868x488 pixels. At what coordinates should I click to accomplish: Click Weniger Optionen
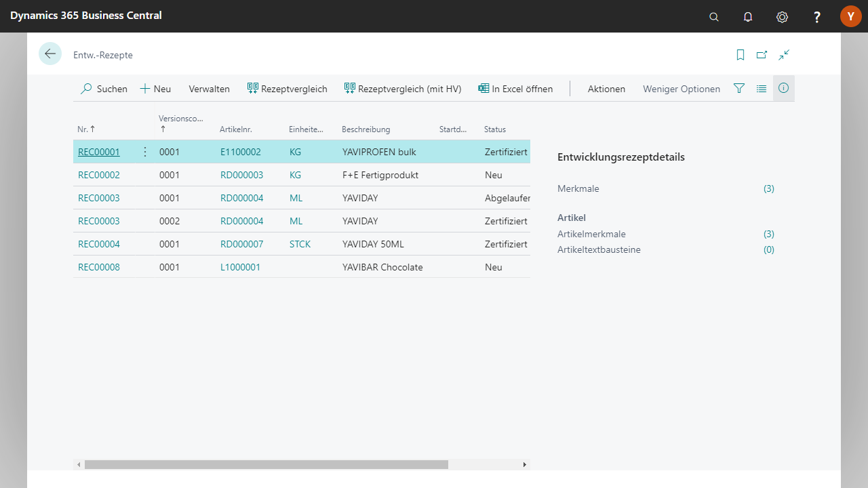click(682, 89)
